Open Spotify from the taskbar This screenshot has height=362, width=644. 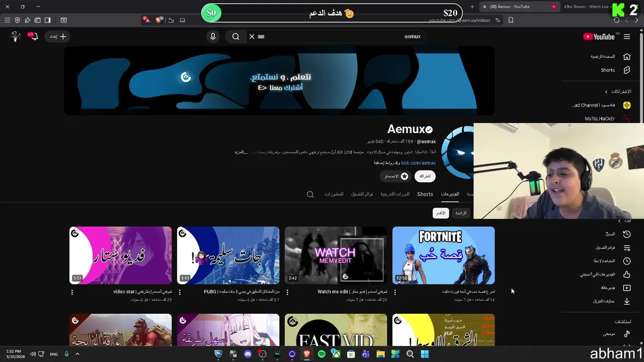321,354
